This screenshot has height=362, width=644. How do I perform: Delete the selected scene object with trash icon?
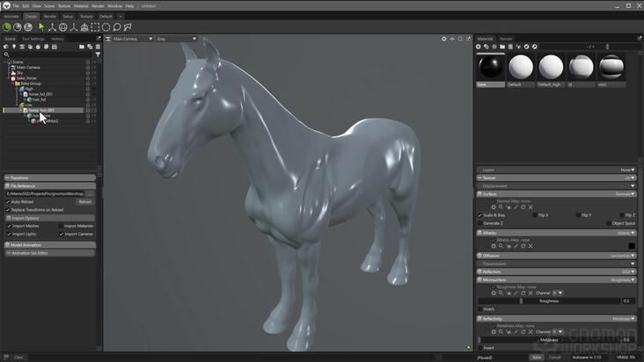98,47
